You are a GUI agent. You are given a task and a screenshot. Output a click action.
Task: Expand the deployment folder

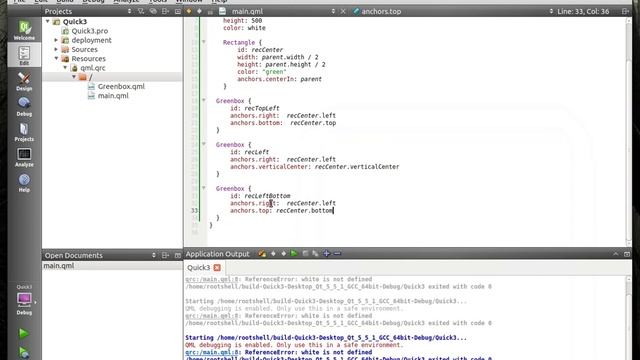point(56,40)
